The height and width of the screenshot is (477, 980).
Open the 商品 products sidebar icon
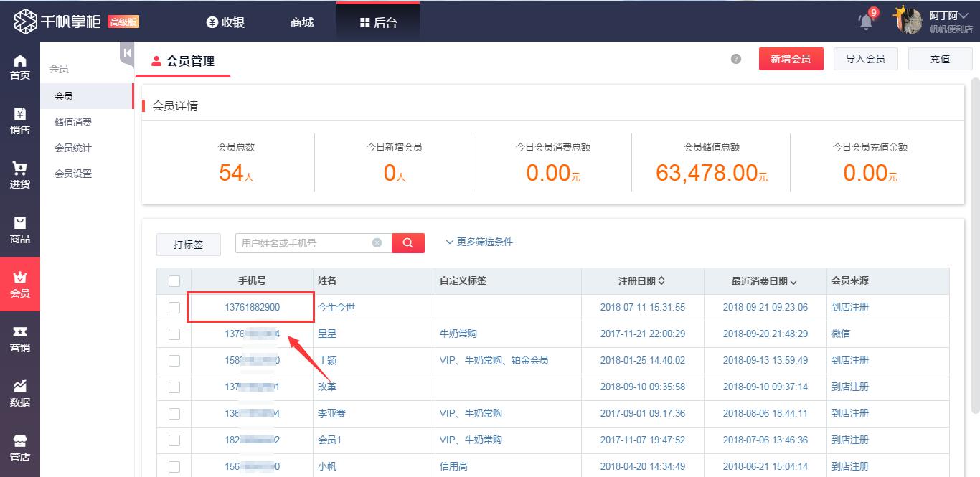(x=20, y=230)
